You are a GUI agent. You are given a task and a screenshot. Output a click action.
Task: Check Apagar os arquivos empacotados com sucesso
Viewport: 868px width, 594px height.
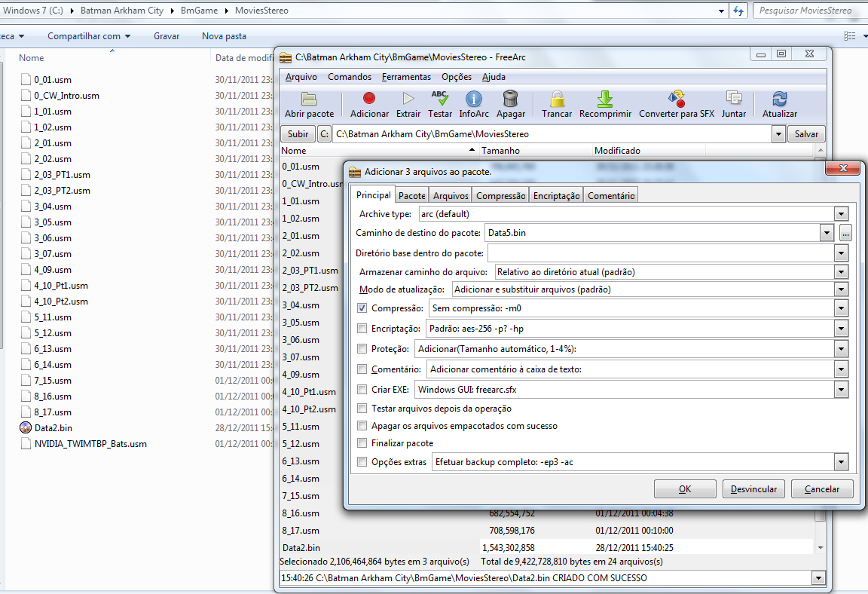[x=362, y=426]
